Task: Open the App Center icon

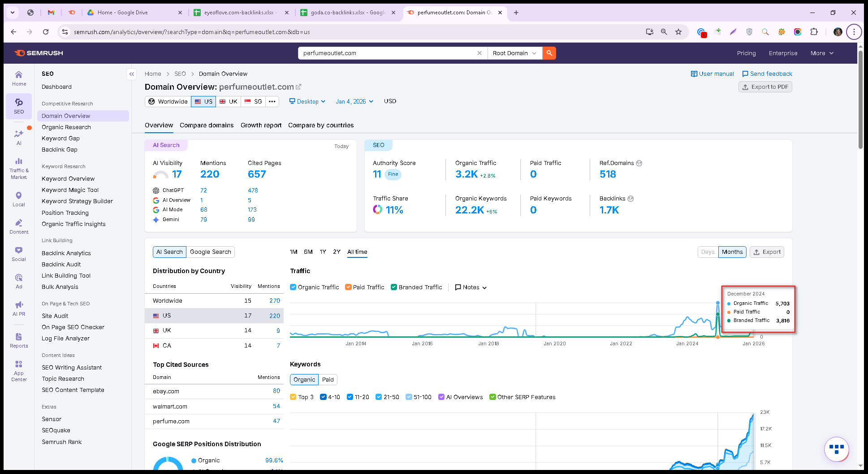Action: pyautogui.click(x=19, y=370)
